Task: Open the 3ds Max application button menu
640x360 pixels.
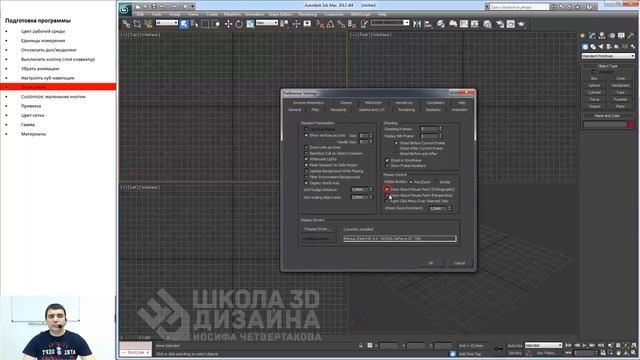Action: [125, 9]
